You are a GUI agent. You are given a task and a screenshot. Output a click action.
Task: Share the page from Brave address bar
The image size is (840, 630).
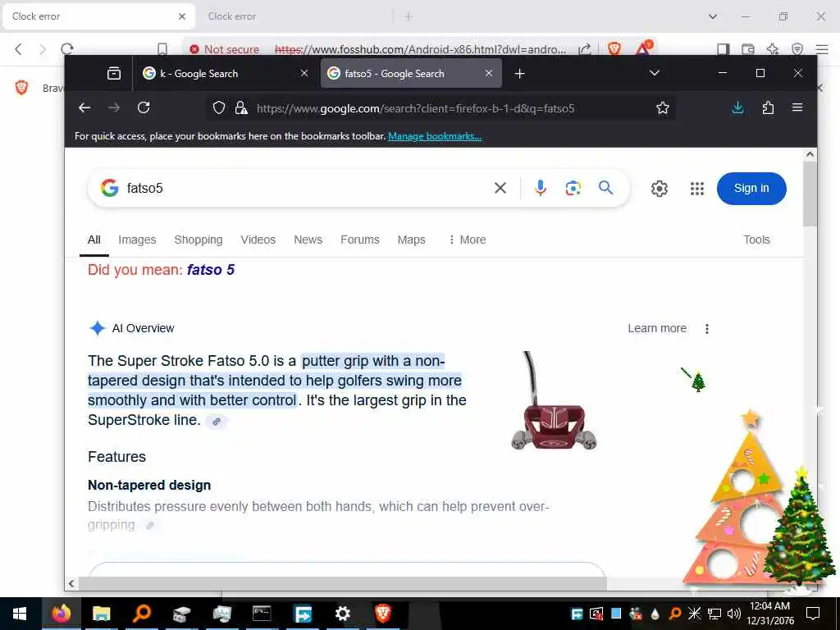pos(585,49)
